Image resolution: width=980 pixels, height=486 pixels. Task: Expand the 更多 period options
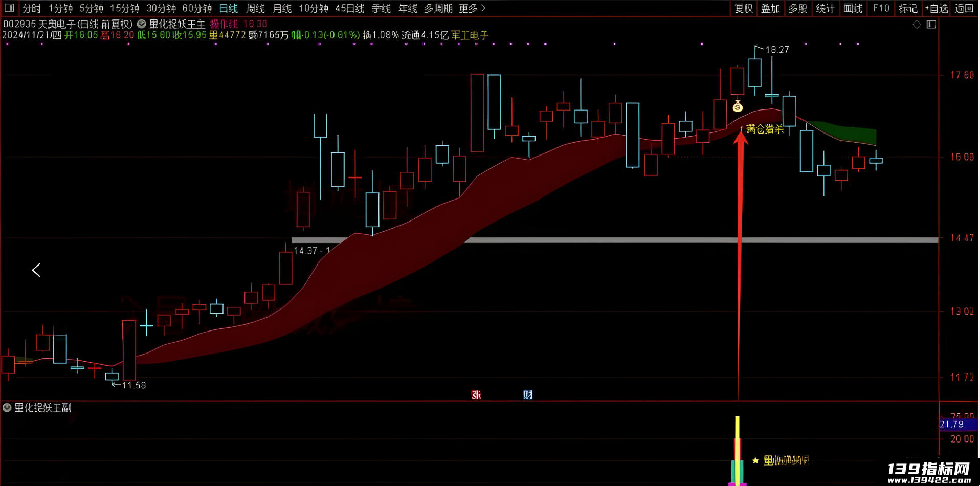(x=472, y=8)
